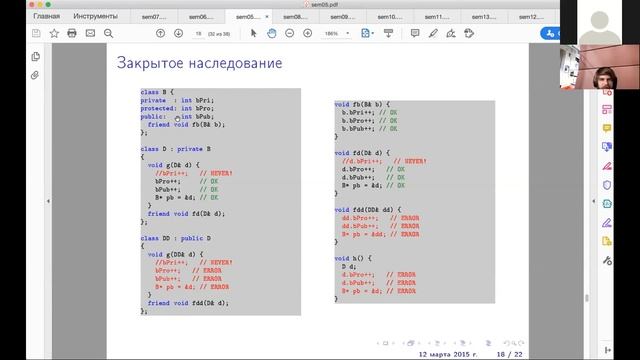
Task: Zoom out with the minus icon
Action: 289,33
